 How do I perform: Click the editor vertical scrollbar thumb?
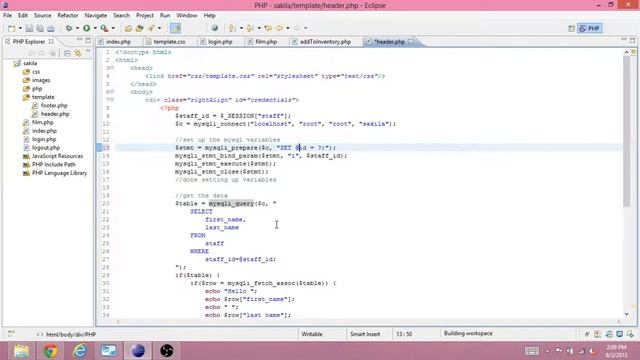click(627, 131)
